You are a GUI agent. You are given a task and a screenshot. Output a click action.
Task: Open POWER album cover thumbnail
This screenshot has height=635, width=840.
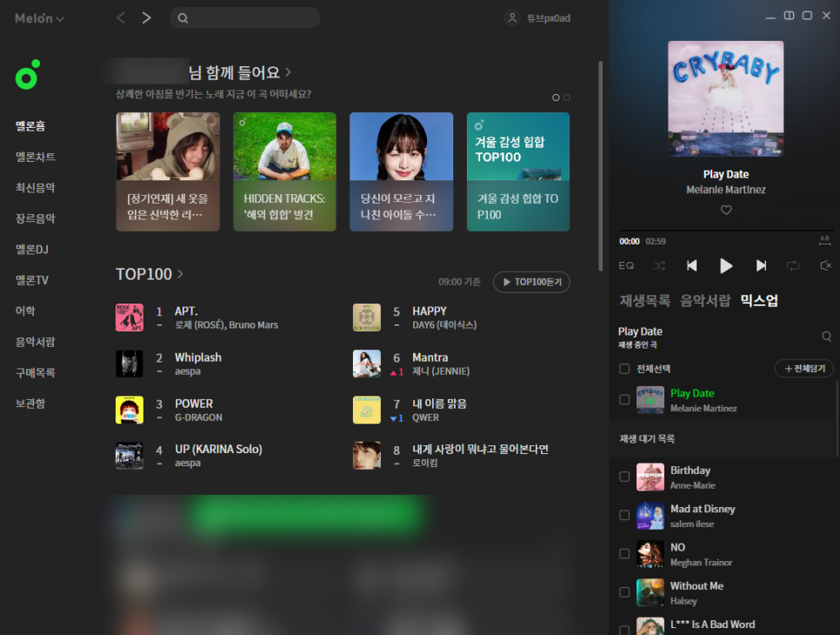(130, 410)
